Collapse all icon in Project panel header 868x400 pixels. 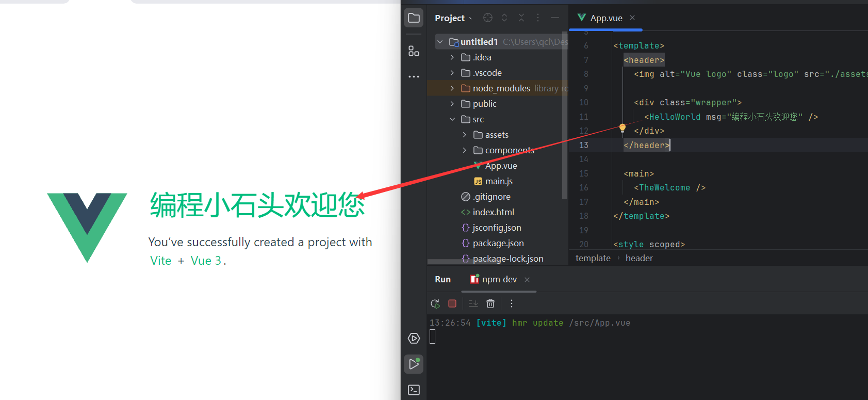pos(521,18)
